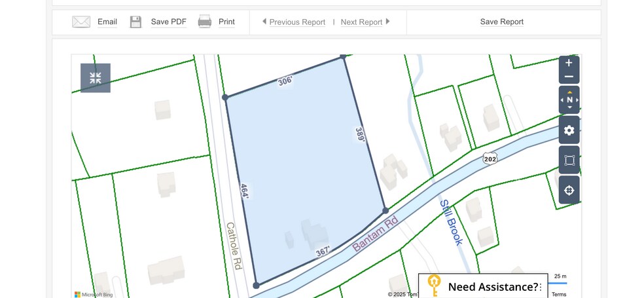This screenshot has width=644, height=298.
Task: Go to Next Report link
Action: pyautogui.click(x=361, y=22)
